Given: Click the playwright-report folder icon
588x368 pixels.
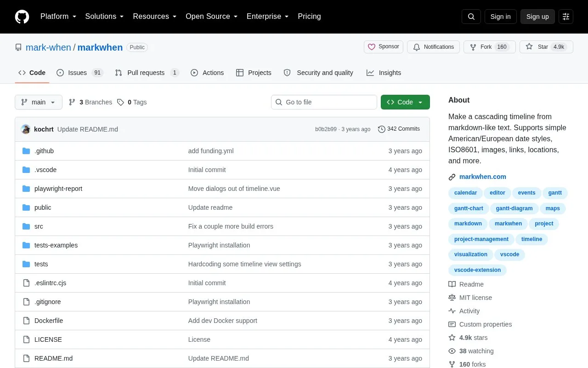Looking at the screenshot, I should coord(26,189).
